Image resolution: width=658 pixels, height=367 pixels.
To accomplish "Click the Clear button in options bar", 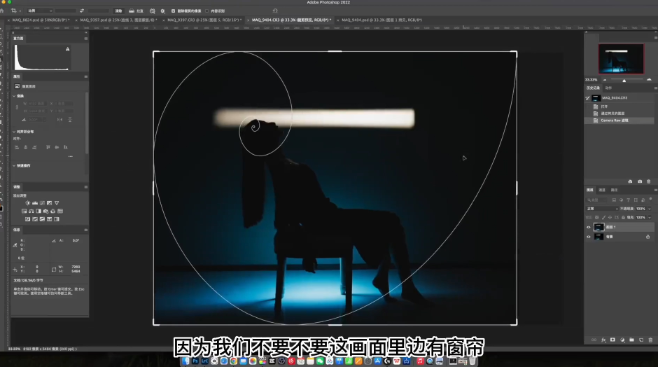I will pyautogui.click(x=119, y=11).
